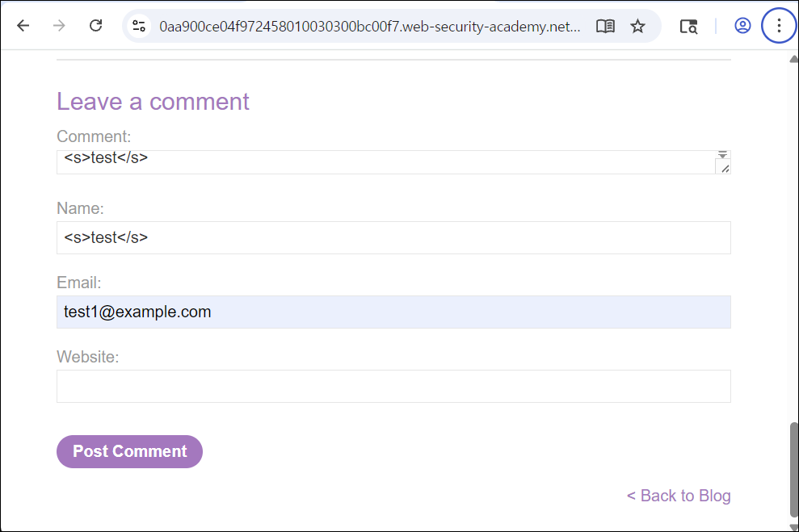Click the scrollbar up arrow
This screenshot has width=799, height=532.
pos(794,59)
